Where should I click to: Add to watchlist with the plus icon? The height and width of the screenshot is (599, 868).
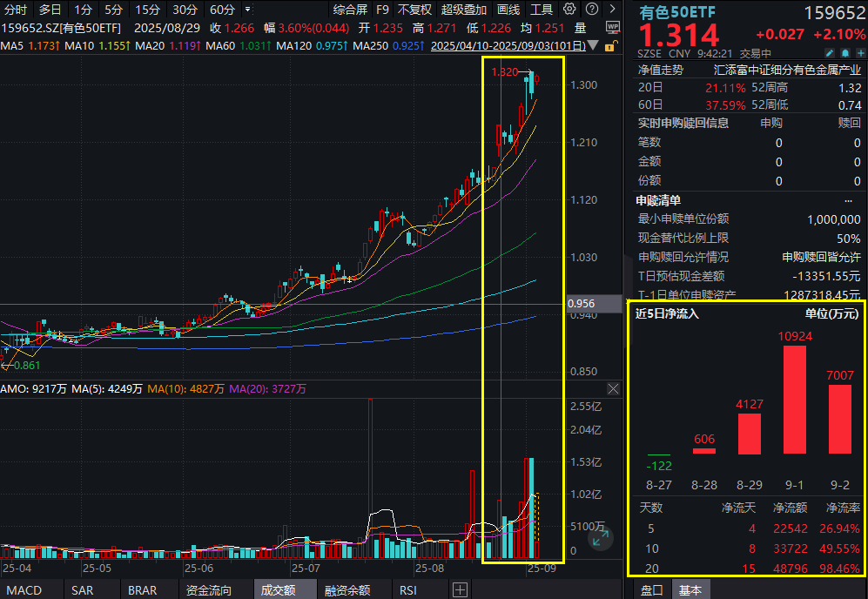pos(861,53)
